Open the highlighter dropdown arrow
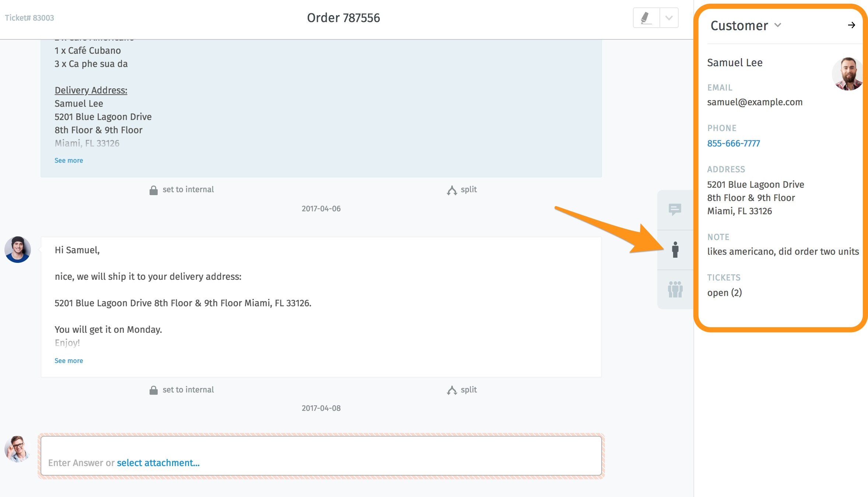Screen dimensions: 868x497 click(x=669, y=17)
